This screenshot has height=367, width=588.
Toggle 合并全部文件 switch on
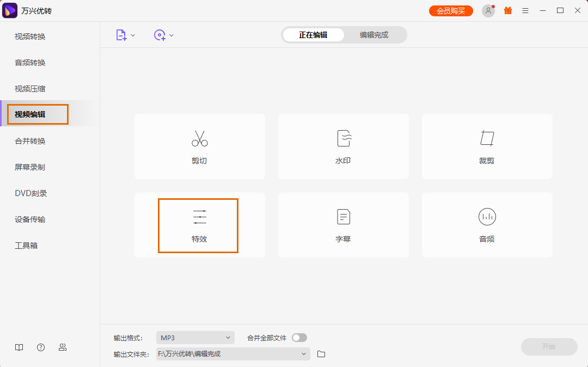(x=299, y=338)
